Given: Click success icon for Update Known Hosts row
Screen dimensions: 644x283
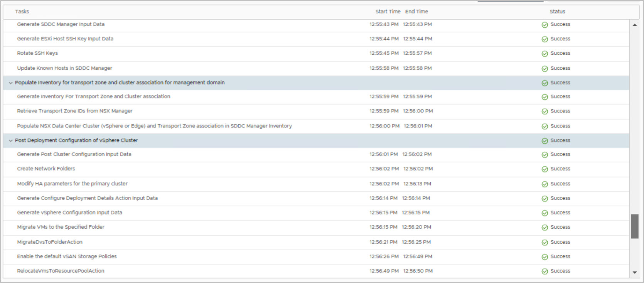Looking at the screenshot, I should click(545, 69).
